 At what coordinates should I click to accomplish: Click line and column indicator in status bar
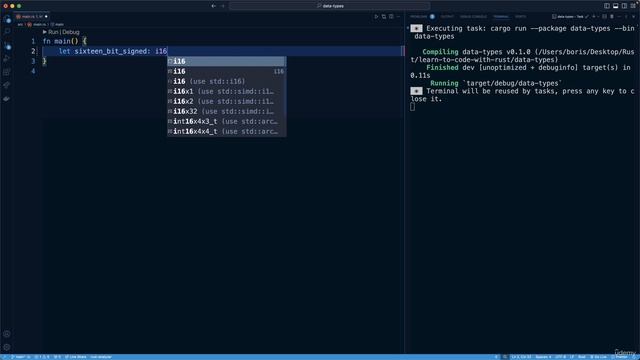521,357
